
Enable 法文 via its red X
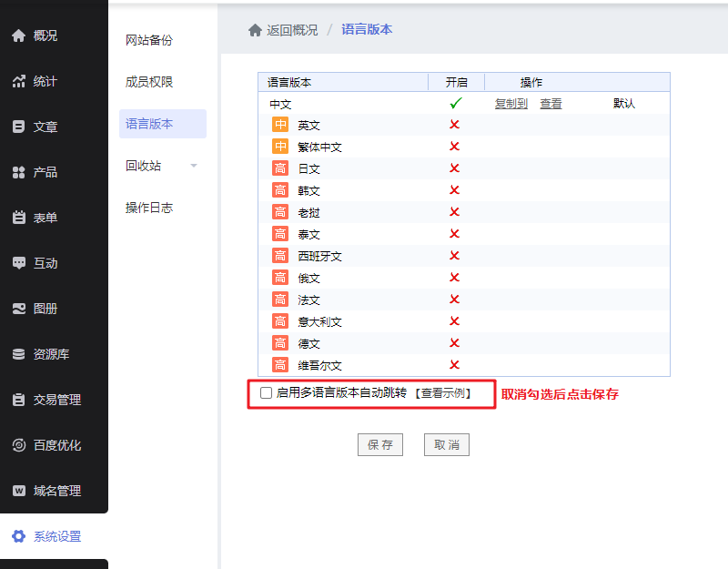[454, 300]
